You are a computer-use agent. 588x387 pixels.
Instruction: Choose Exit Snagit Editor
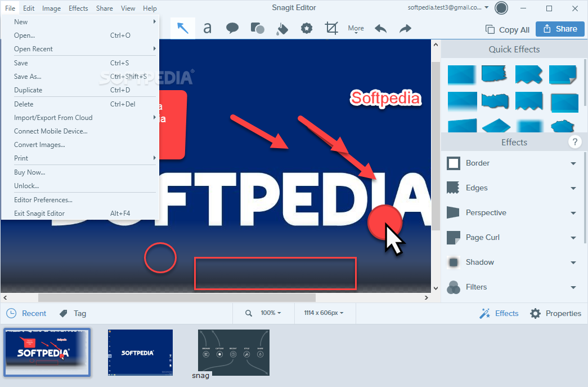click(x=80, y=213)
